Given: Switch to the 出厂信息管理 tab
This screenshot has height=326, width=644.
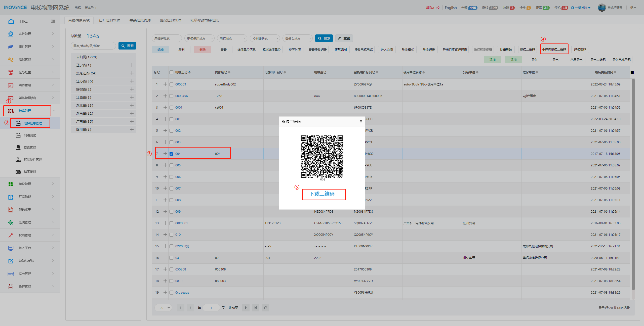Looking at the screenshot, I should (110, 20).
